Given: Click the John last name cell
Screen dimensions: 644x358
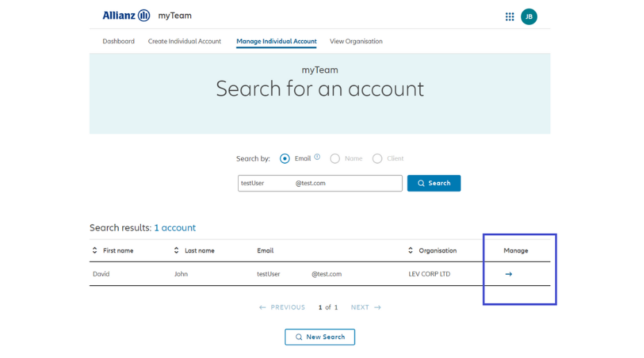Looking at the screenshot, I should tap(180, 274).
